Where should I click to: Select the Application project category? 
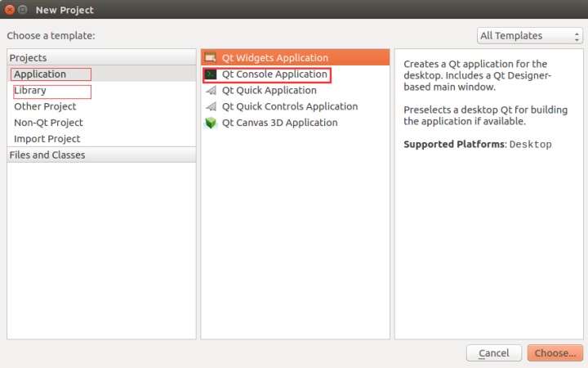click(x=101, y=74)
